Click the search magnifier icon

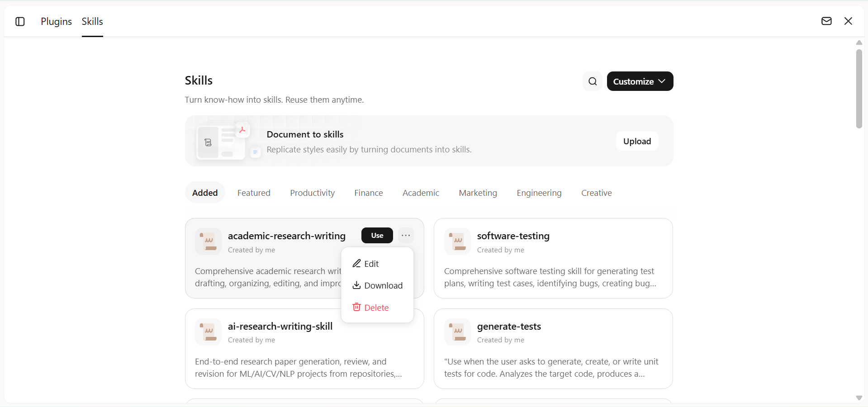click(x=593, y=81)
